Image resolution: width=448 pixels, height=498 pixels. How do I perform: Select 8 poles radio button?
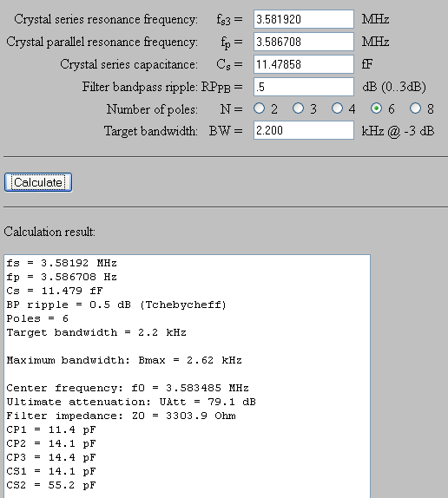[415, 108]
